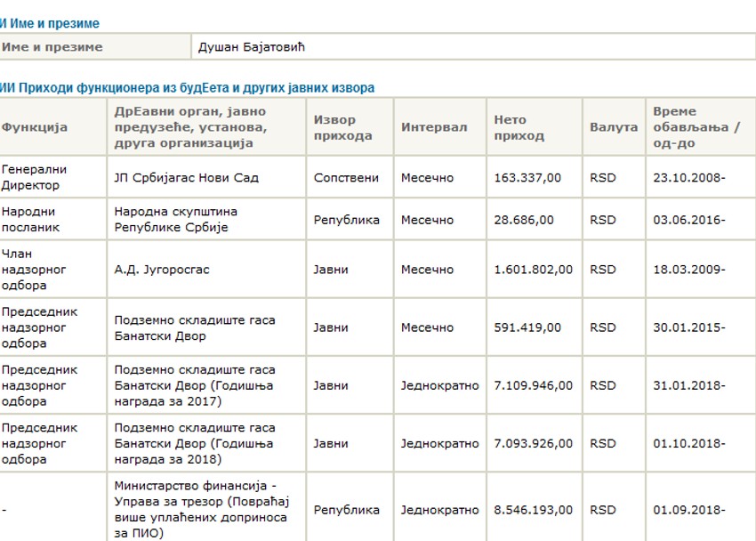This screenshot has width=756, height=541.
Task: Click the Валута column header
Action: click(x=613, y=127)
